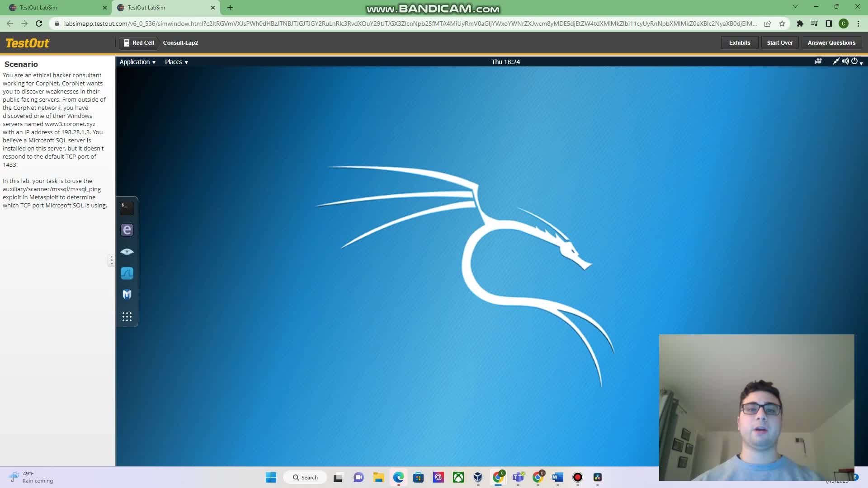Viewport: 868px width, 488px height.
Task: Open File Explorer from the taskbar
Action: tap(378, 477)
